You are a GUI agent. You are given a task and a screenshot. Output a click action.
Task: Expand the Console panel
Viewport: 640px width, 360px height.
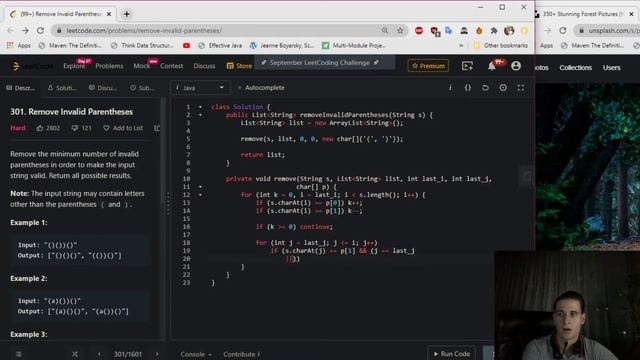tap(196, 354)
